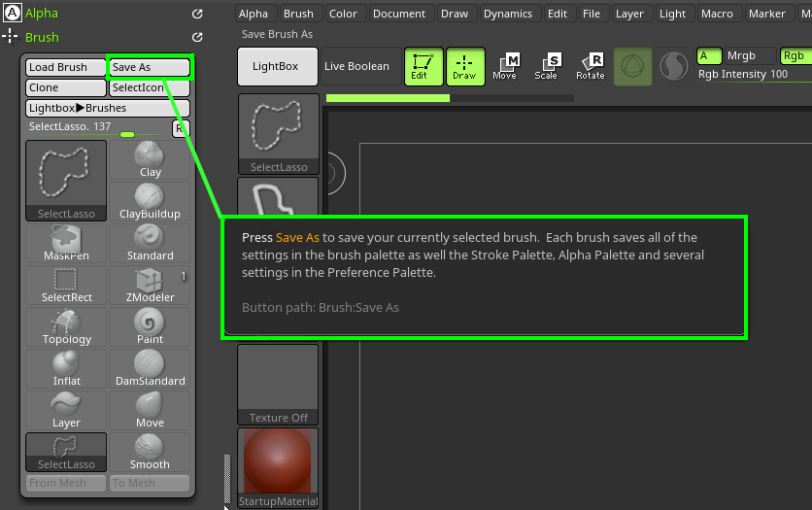
Task: Choose the MaskPen brush
Action: coord(66,244)
